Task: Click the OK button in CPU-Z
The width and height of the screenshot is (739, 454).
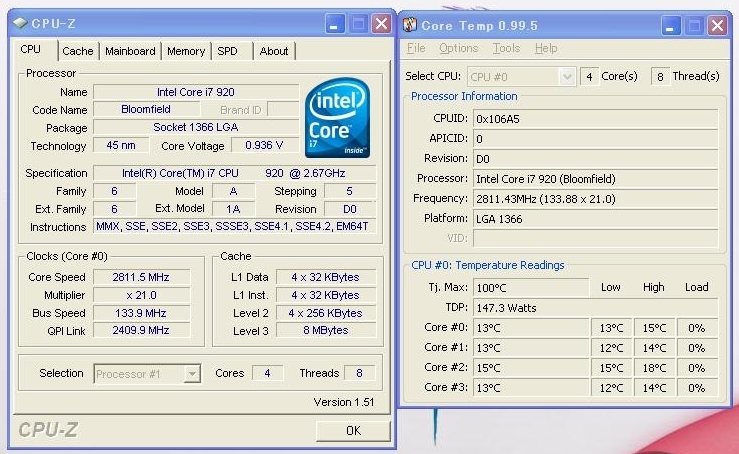Action: (353, 430)
